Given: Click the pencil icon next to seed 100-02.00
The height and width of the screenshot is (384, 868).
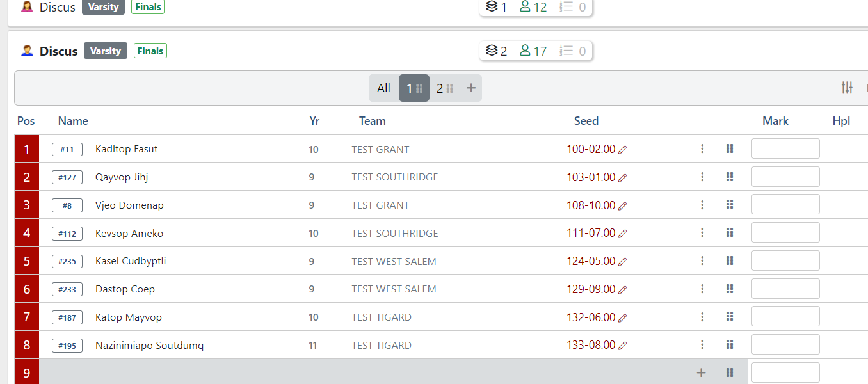Looking at the screenshot, I should click(622, 150).
